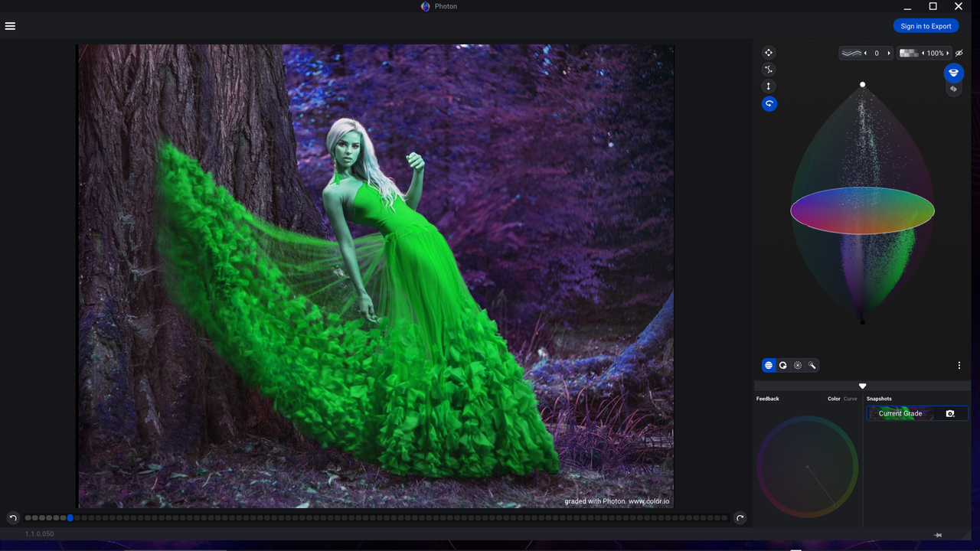Click the hue color wheel
The width and height of the screenshot is (980, 551).
[x=807, y=466]
